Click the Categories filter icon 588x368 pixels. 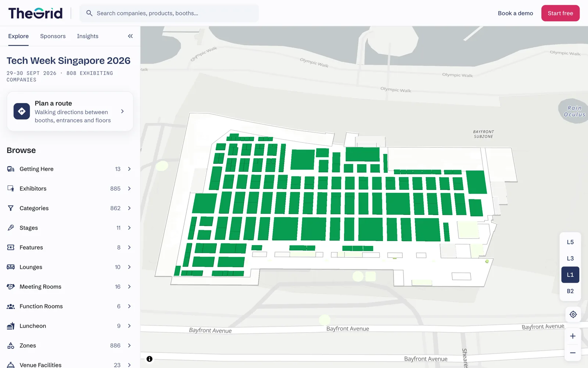(11, 208)
